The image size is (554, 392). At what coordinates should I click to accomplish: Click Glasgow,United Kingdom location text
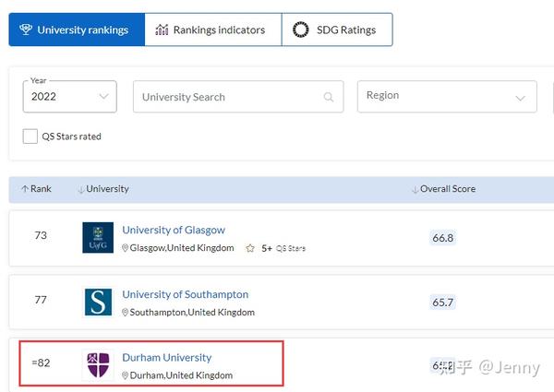click(x=182, y=248)
